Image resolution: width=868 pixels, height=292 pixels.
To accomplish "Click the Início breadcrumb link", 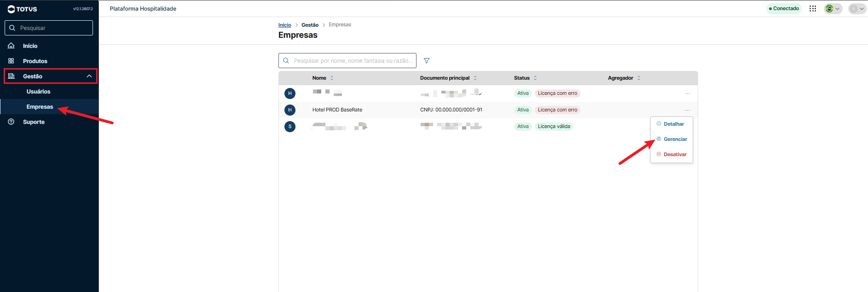I will 284,25.
